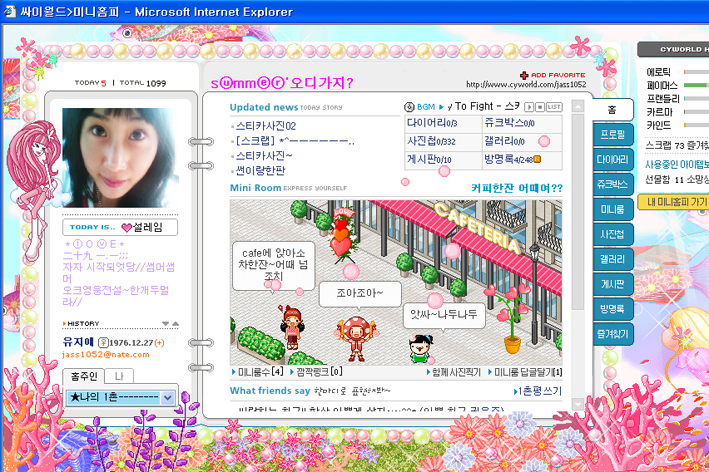Screen dimensions: 709x472
Task: Click the ADD FAVORITE red cross icon
Action: click(x=524, y=76)
